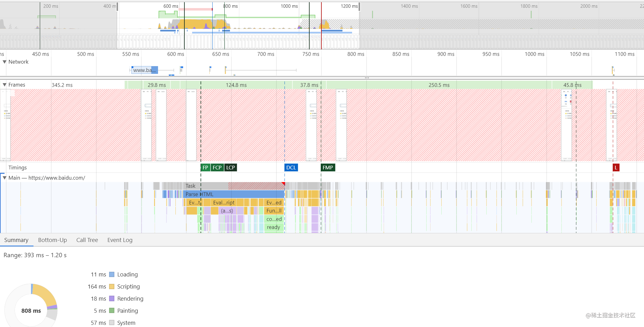Click the red L load marker

(x=616, y=168)
